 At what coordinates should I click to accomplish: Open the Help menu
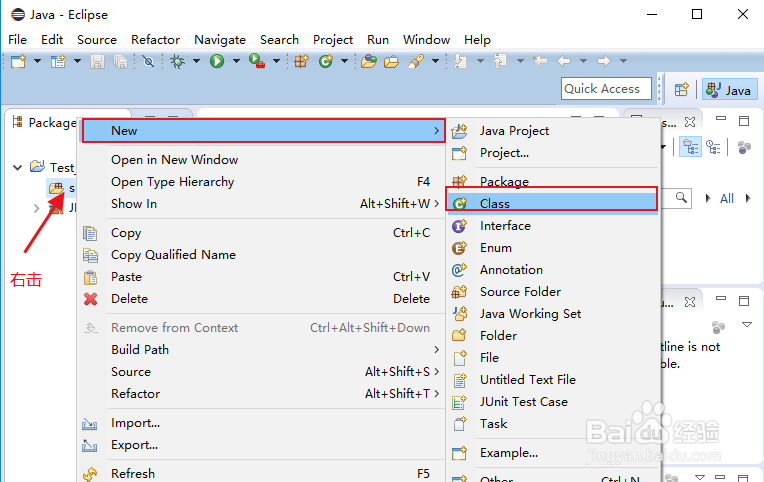pyautogui.click(x=477, y=39)
